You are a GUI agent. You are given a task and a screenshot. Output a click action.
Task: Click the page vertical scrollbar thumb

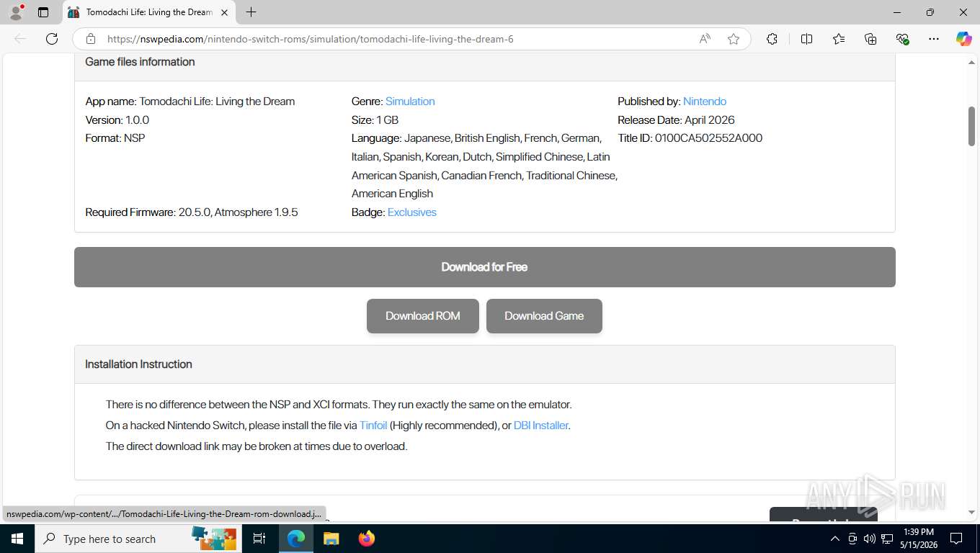coord(971,126)
